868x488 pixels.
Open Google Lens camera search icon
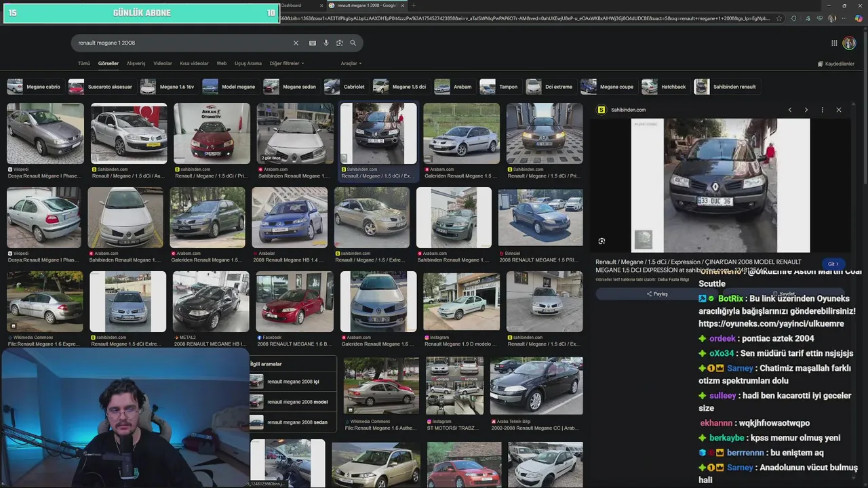pyautogui.click(x=340, y=43)
